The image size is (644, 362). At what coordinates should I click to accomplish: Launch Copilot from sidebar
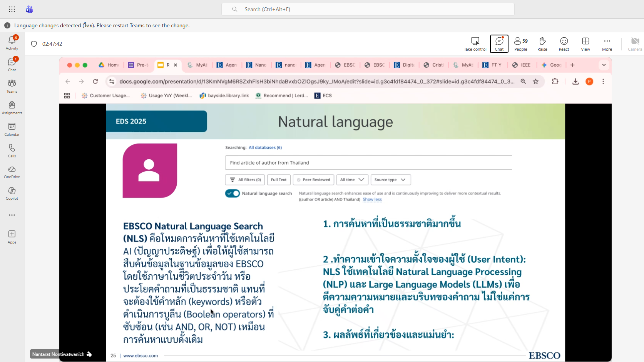pyautogui.click(x=12, y=193)
